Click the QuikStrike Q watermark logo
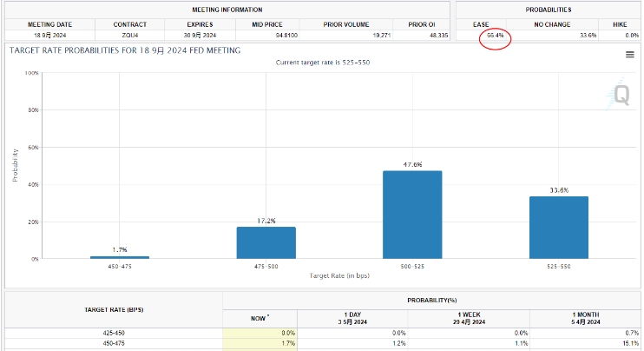The height and width of the screenshot is (351, 644). pos(618,95)
